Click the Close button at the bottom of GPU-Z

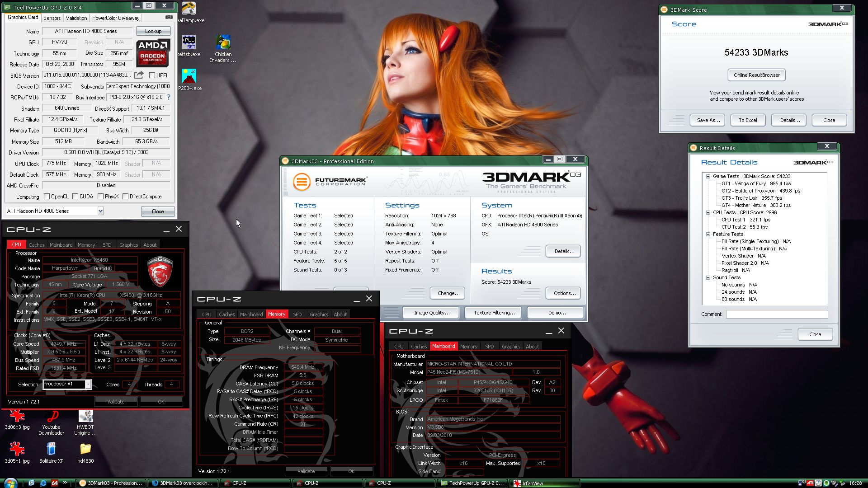pyautogui.click(x=158, y=211)
